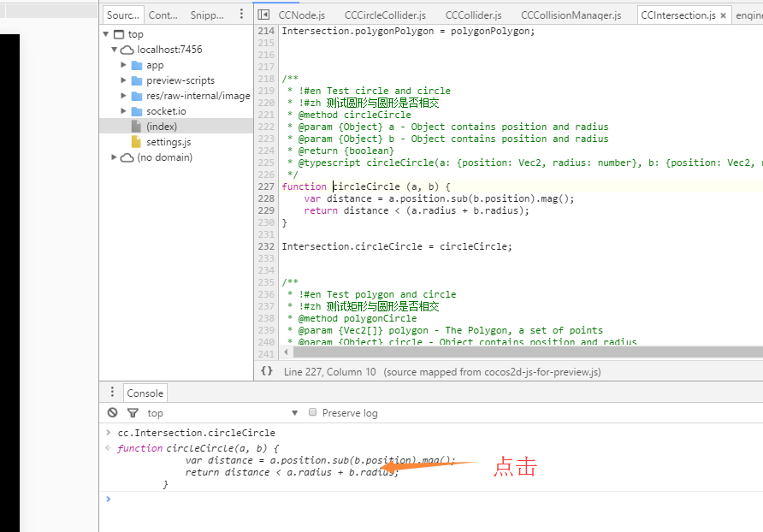Select the Console drawer tab
Image resolution: width=763 pixels, height=532 pixels.
tap(145, 393)
